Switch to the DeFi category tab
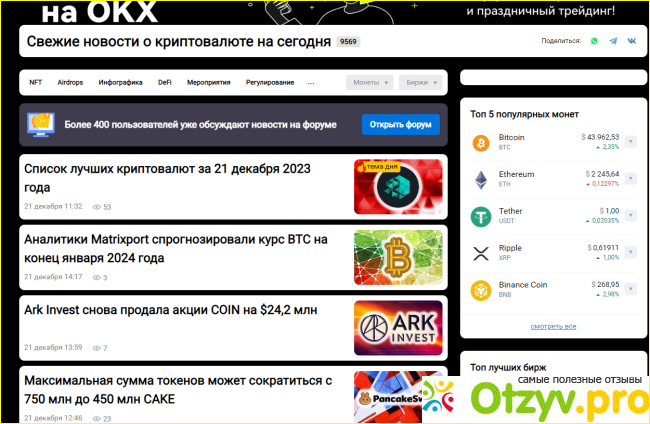This screenshot has width=650, height=424. point(165,83)
